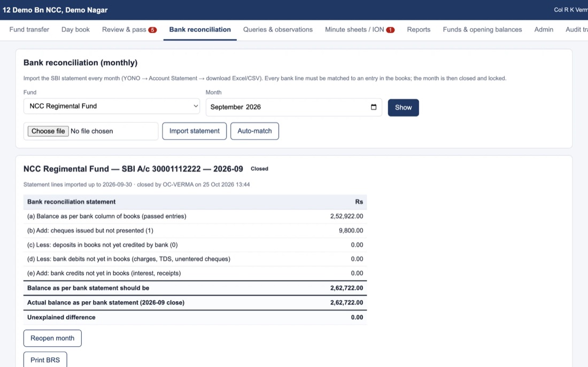Click the red 1 badge on Minute sheets

(x=390, y=30)
